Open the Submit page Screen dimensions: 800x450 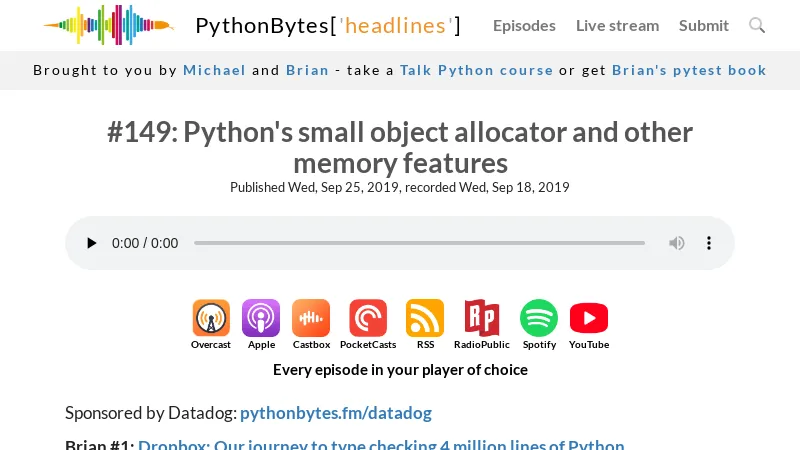coord(704,26)
